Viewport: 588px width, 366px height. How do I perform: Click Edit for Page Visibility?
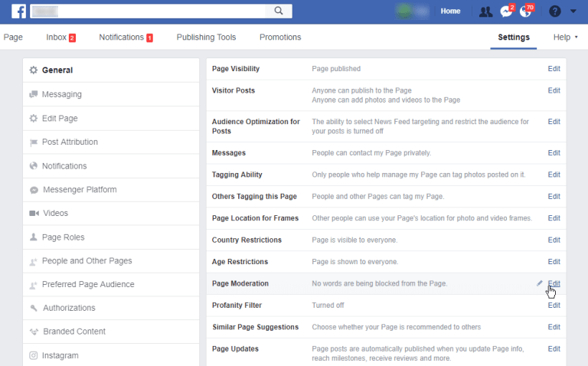(x=554, y=69)
